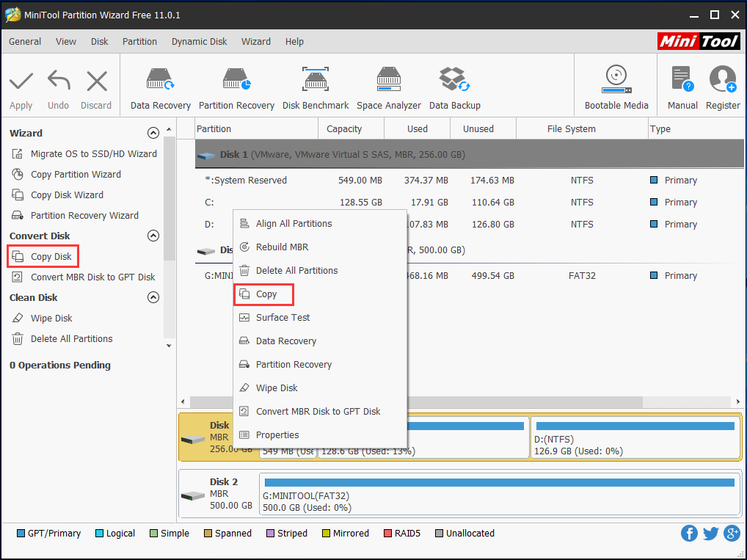Choose Partition Recovery in the context menu
This screenshot has width=747, height=560.
tap(320, 364)
